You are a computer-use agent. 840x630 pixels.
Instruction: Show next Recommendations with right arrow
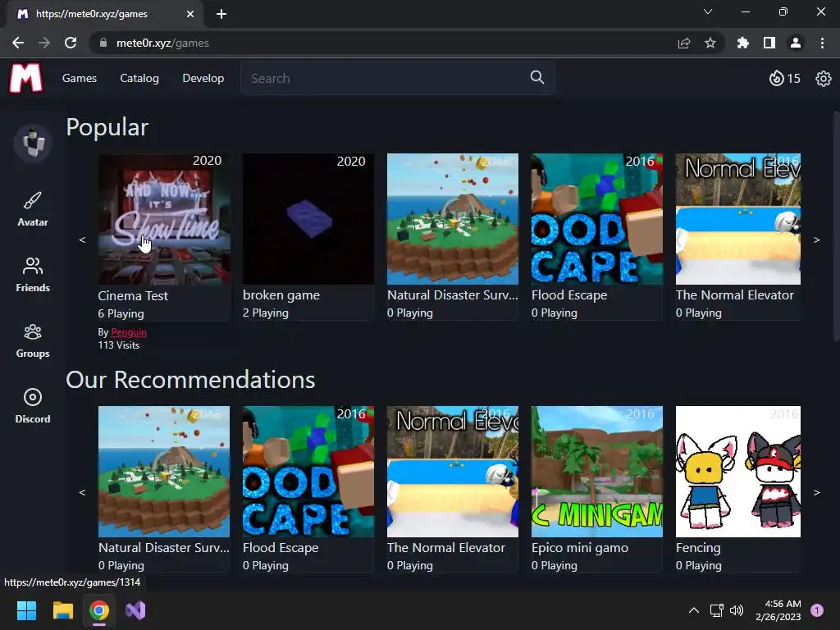click(x=817, y=492)
